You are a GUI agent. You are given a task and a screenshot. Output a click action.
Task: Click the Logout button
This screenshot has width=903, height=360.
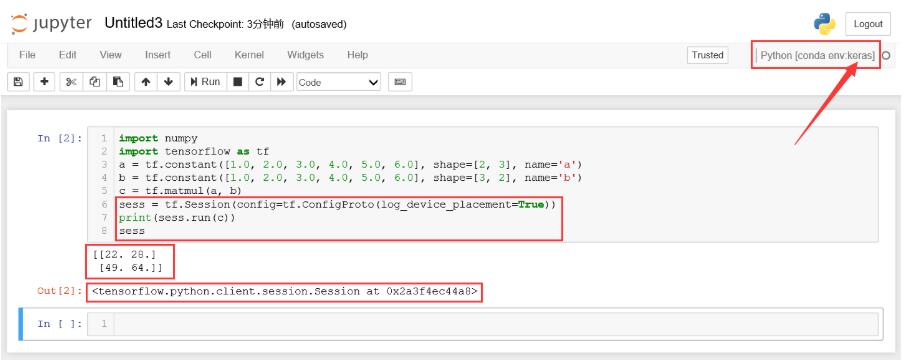868,24
